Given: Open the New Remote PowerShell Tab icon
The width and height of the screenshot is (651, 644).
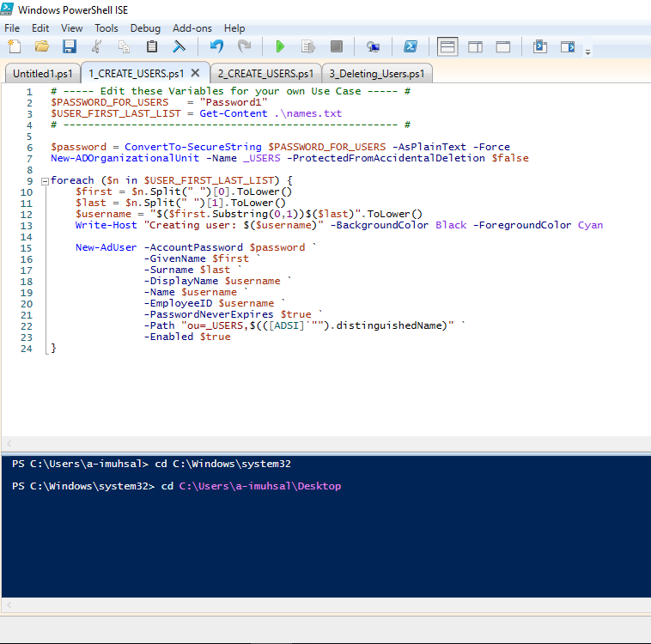Looking at the screenshot, I should point(373,46).
